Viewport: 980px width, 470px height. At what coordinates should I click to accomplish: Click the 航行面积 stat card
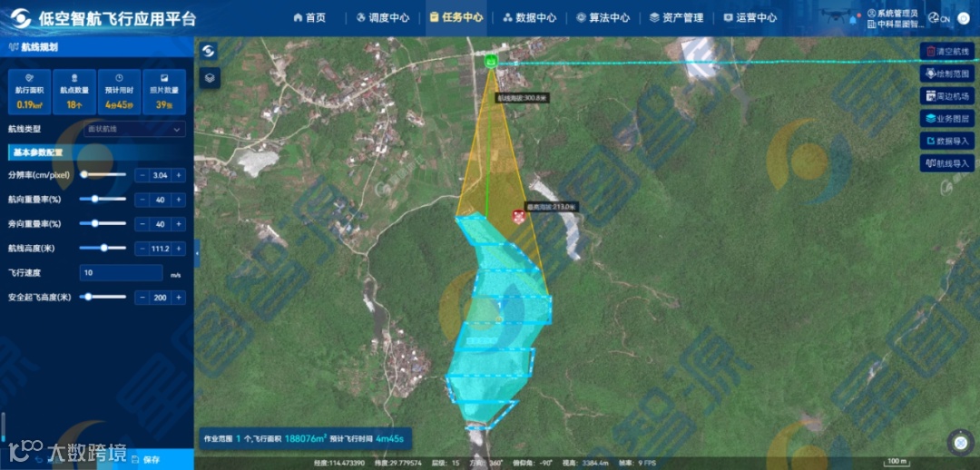coord(29,92)
